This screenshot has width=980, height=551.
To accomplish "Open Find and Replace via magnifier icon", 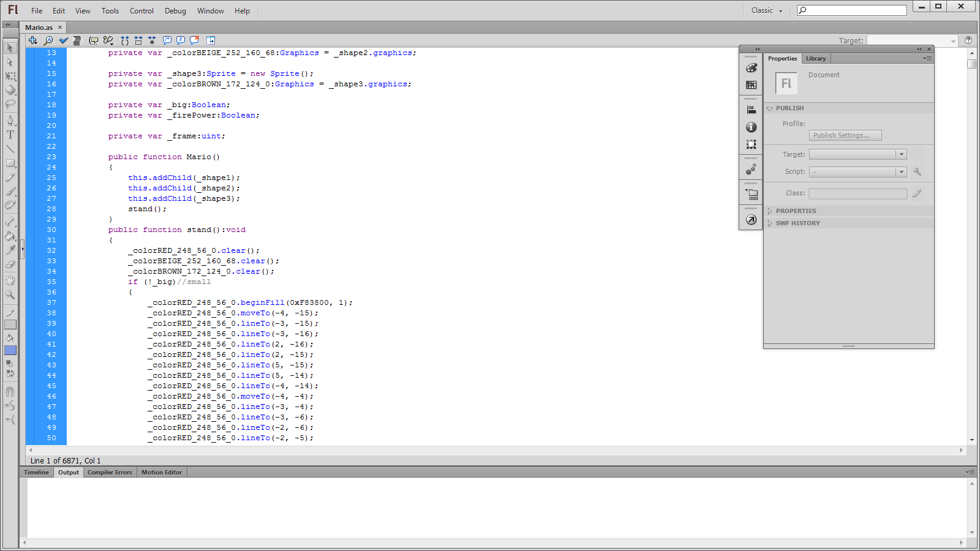I will pyautogui.click(x=49, y=40).
